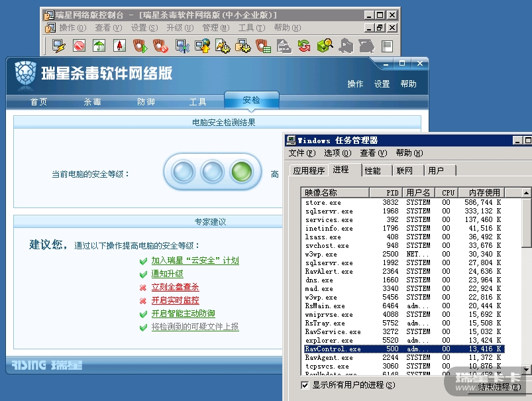Click the computer with broadcast antenna icon
This screenshot has height=401, width=532.
pos(182,46)
